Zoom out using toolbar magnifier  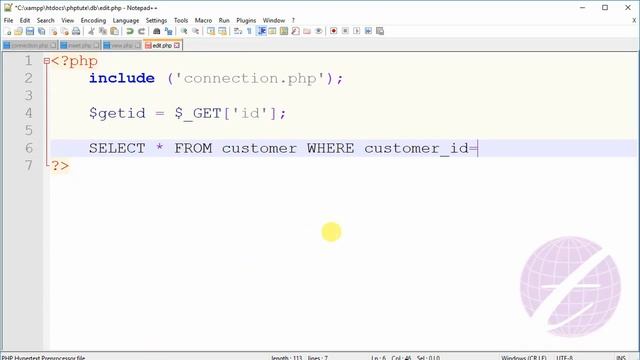click(196, 31)
